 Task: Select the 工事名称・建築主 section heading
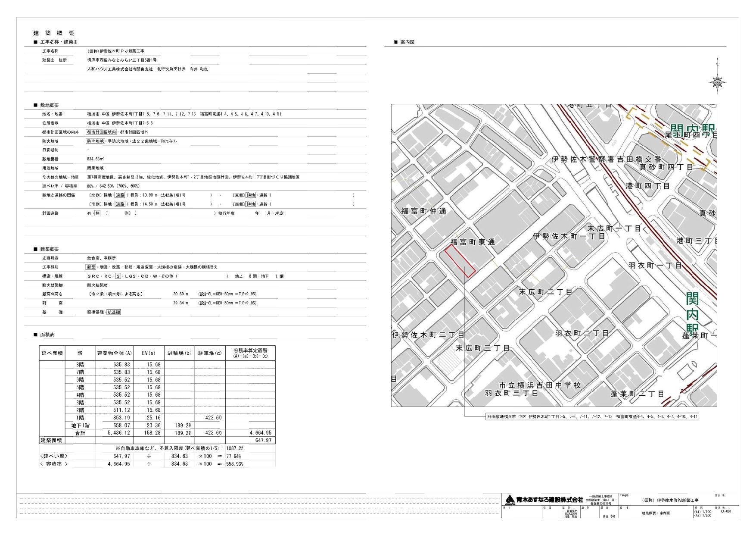click(59, 42)
